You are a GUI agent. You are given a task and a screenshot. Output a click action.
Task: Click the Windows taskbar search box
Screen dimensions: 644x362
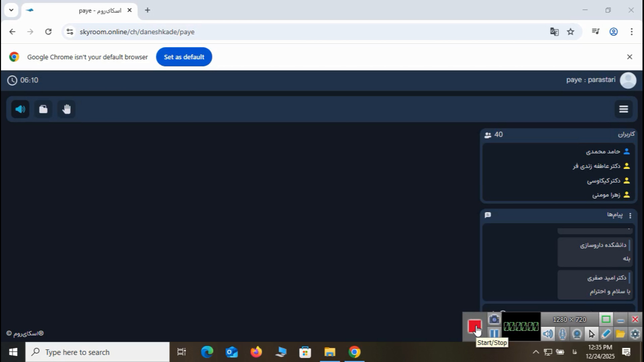[97, 352]
